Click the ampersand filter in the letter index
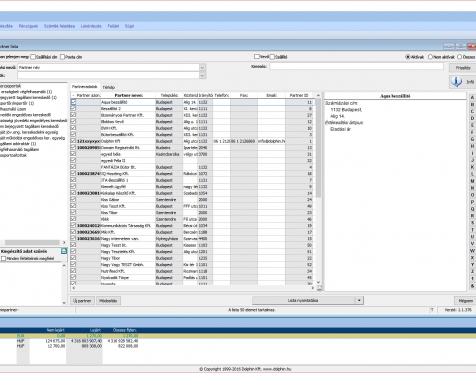This screenshot has height=373, width=476. click(472, 286)
